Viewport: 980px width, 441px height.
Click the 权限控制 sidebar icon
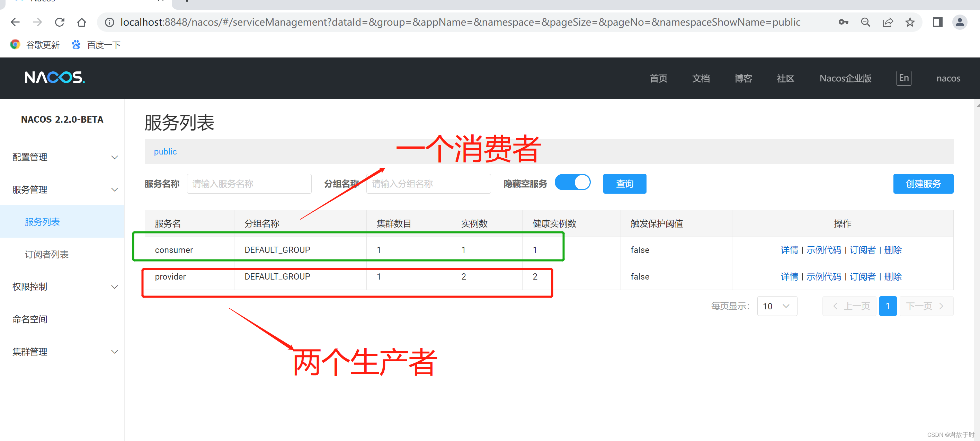62,286
